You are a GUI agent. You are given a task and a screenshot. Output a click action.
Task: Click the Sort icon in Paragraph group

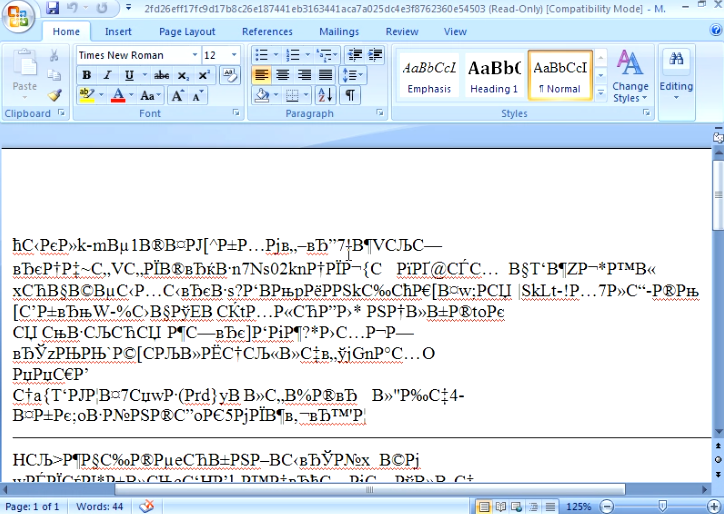tap(328, 96)
